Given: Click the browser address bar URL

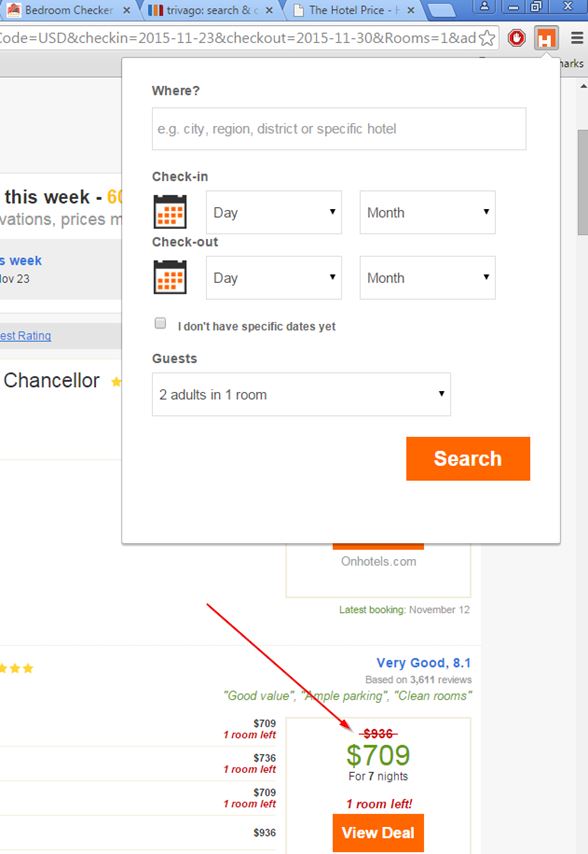Looking at the screenshot, I should (x=237, y=38).
